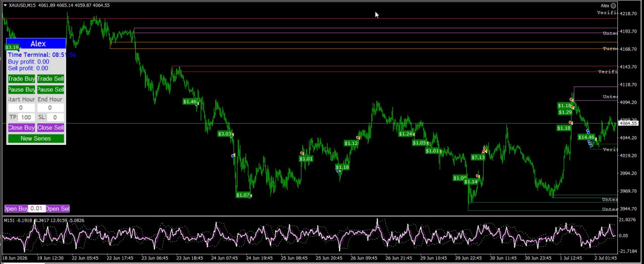Viewport: 644px width, 264px height.
Task: Click the $1.46 profit label
Action: click(x=190, y=102)
